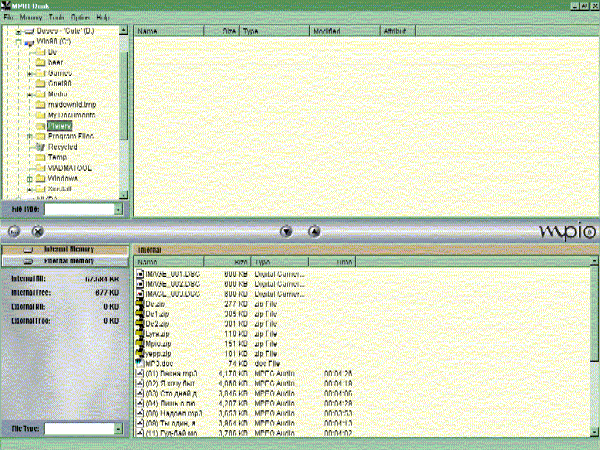Screen dimensions: 600x450
Task: Select the VIADMATOOL folder in tree
Action: tap(70, 168)
